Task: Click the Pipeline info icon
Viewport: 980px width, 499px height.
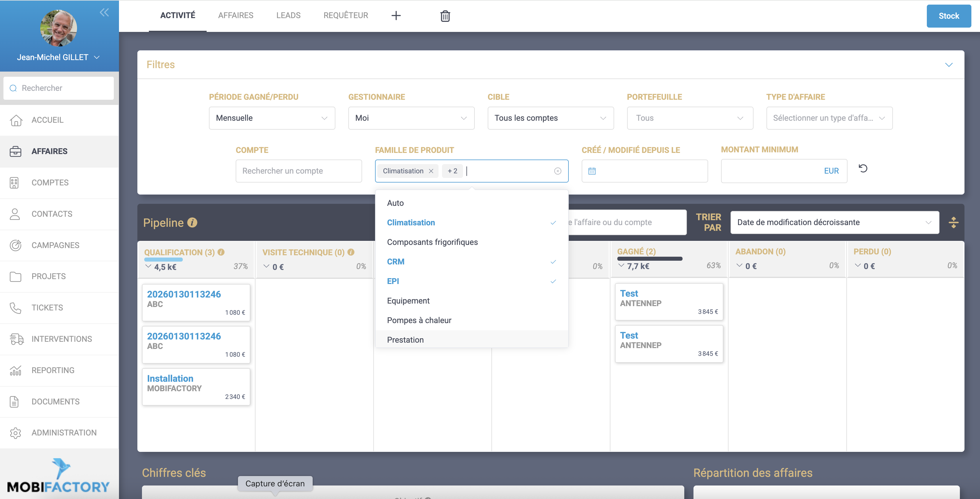Action: 193,222
